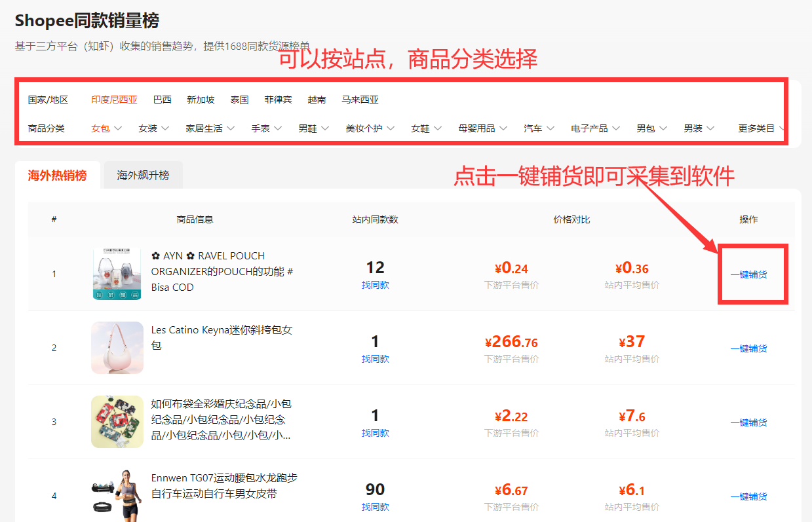
Task: Open the 手表 category dropdown
Action: 267,128
